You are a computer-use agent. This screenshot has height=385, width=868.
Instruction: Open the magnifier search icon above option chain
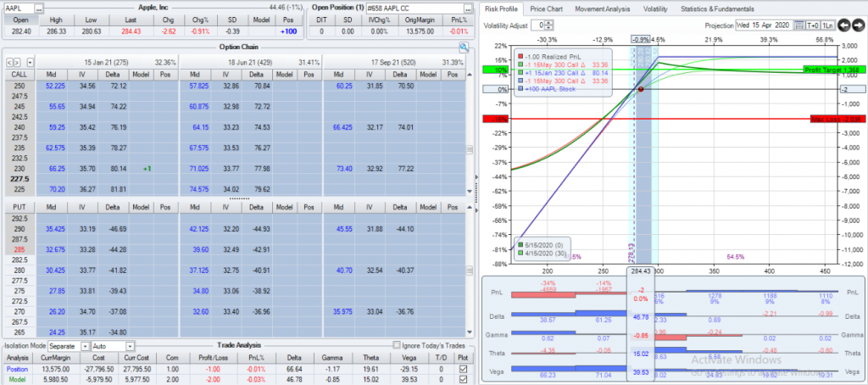464,47
